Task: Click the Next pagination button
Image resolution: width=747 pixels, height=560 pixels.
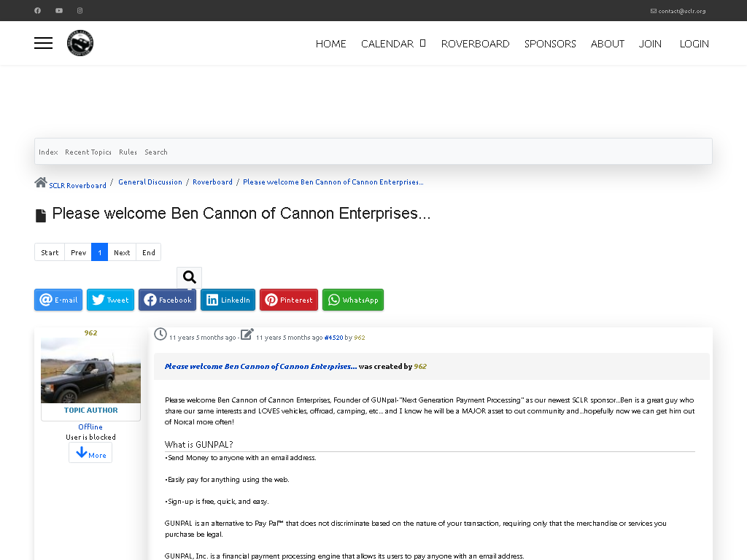Action: [122, 252]
